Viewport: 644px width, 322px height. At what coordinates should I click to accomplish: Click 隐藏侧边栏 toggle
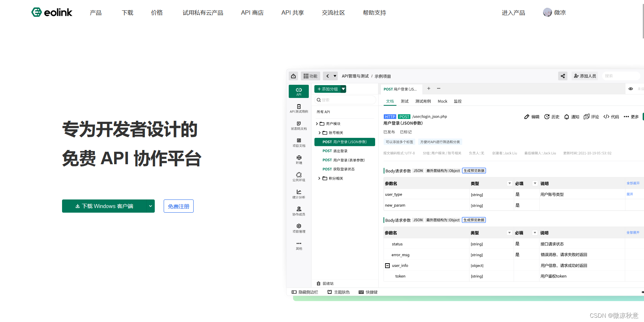click(305, 292)
